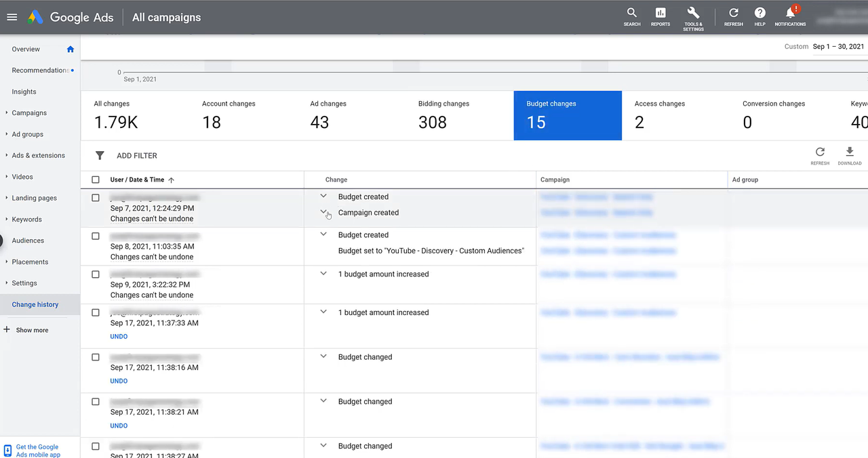Viewport: 868px width, 458px height.
Task: Click the Change column header
Action: tap(336, 180)
